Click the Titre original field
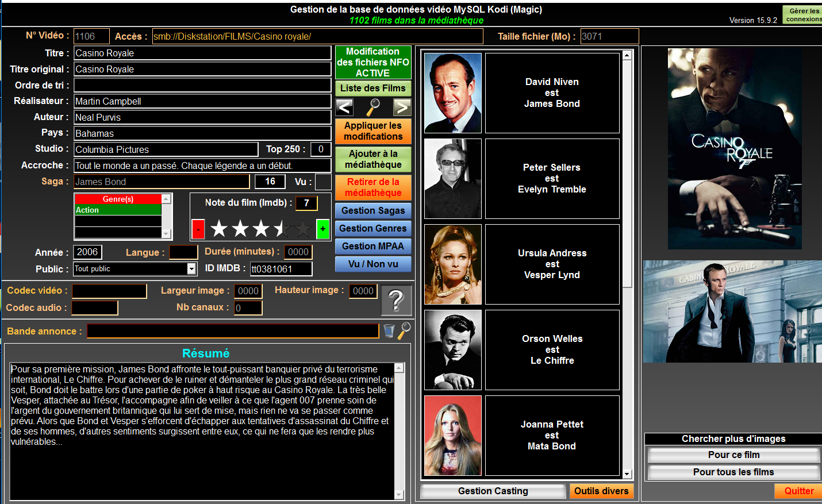The height and width of the screenshot is (504, 822). pos(202,69)
